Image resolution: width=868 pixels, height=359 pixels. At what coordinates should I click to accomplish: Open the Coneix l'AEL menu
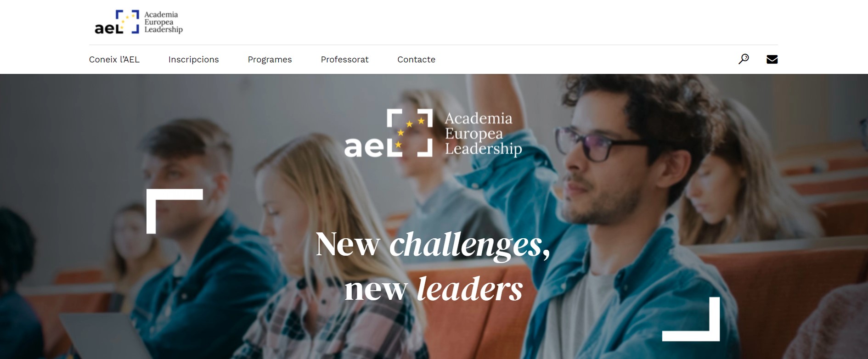pyautogui.click(x=114, y=60)
